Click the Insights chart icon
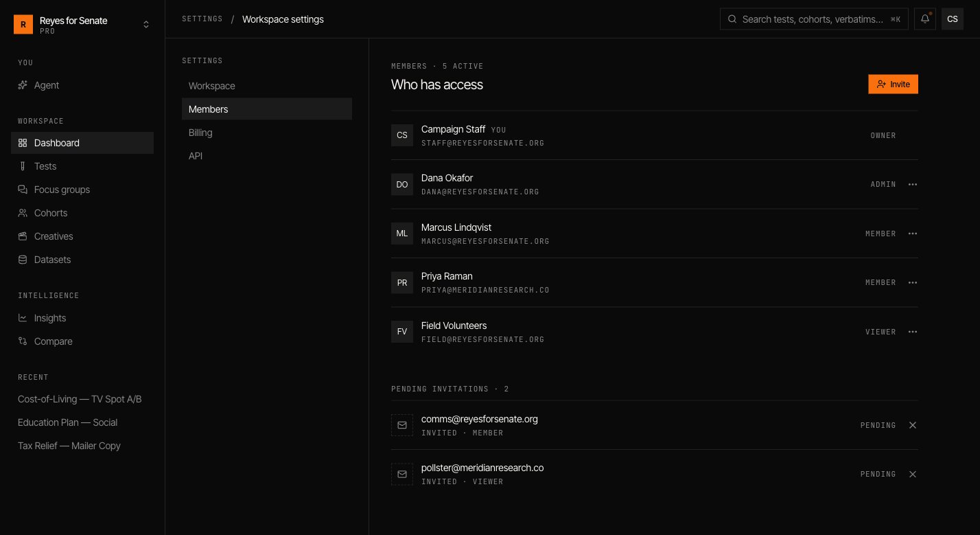The width and height of the screenshot is (980, 535). 23,318
